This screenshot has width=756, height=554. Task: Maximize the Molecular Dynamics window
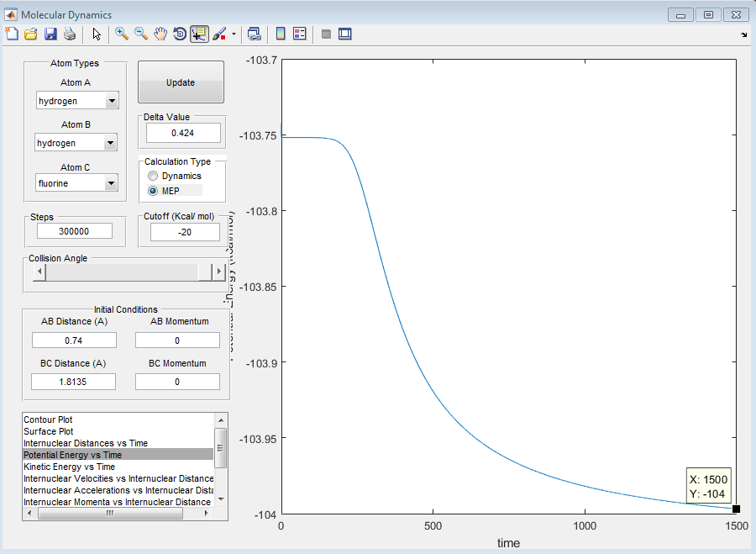pyautogui.click(x=708, y=15)
